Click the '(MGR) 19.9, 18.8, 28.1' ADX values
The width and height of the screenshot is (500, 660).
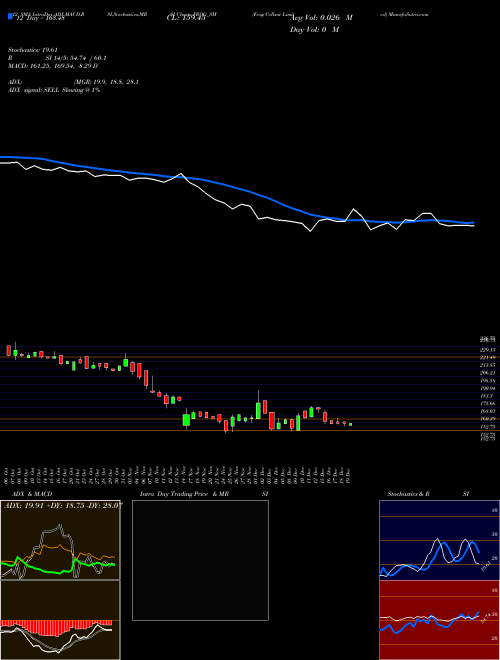coord(106,82)
